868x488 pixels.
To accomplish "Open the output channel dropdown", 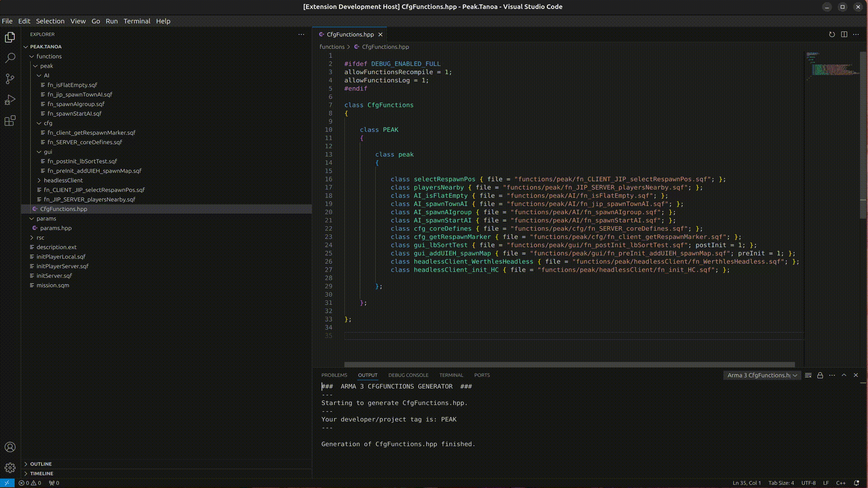I will click(x=762, y=375).
